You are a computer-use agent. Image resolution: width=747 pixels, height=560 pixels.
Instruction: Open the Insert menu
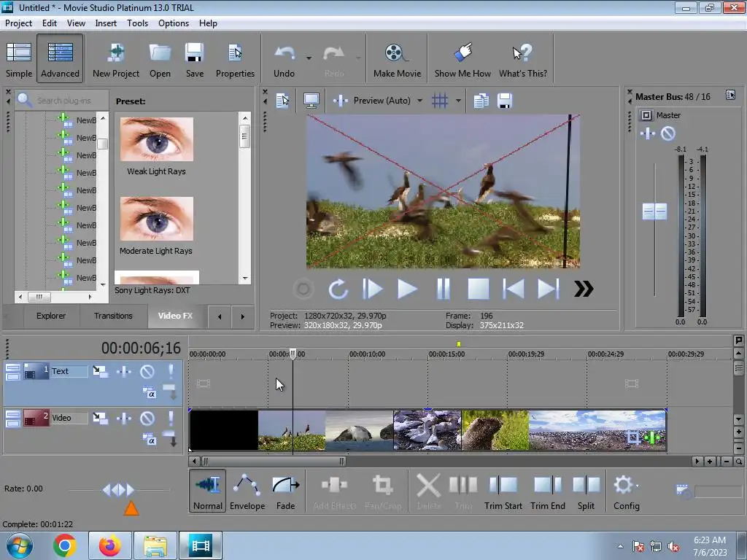pyautogui.click(x=106, y=23)
